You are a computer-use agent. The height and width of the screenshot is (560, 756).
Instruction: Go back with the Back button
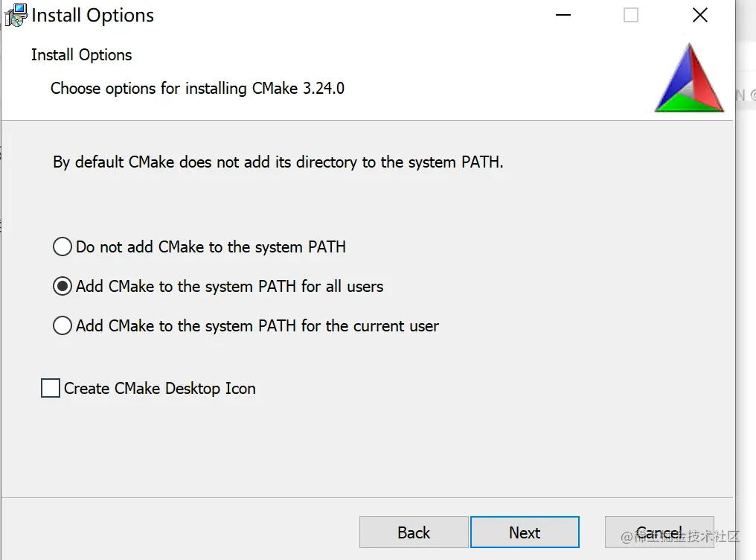[x=413, y=532]
